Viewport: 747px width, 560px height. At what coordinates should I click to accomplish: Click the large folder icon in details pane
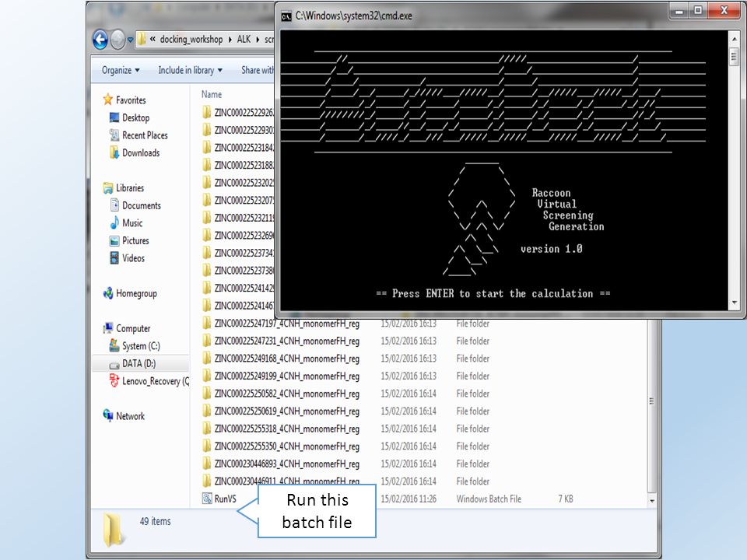point(114,530)
